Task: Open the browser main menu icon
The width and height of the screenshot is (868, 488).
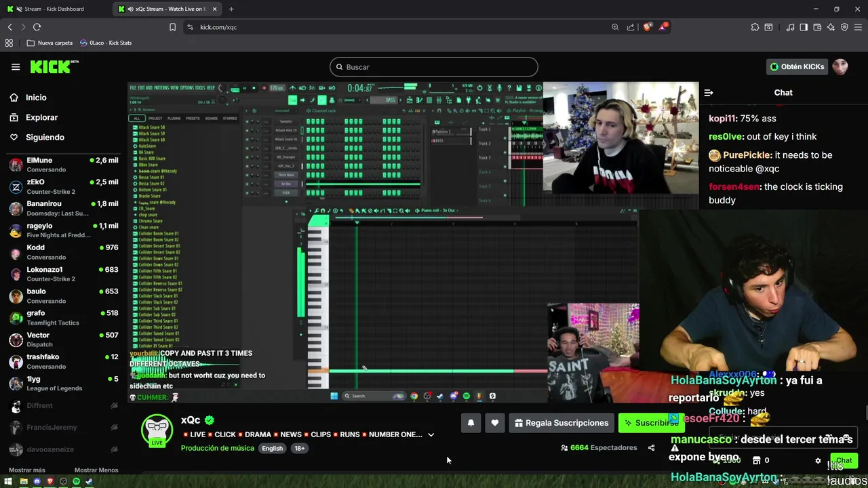Action: tap(858, 27)
